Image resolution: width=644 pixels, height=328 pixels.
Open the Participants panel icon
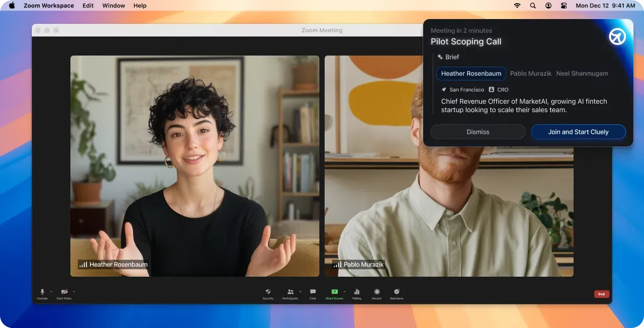tap(290, 291)
